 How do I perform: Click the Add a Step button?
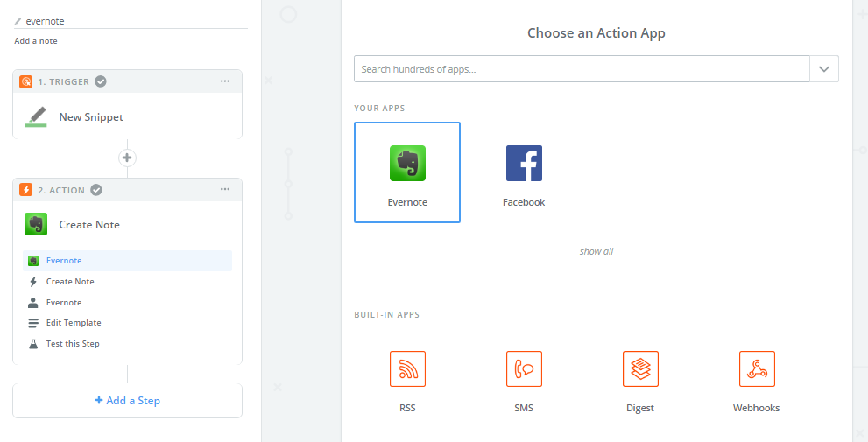pos(128,401)
